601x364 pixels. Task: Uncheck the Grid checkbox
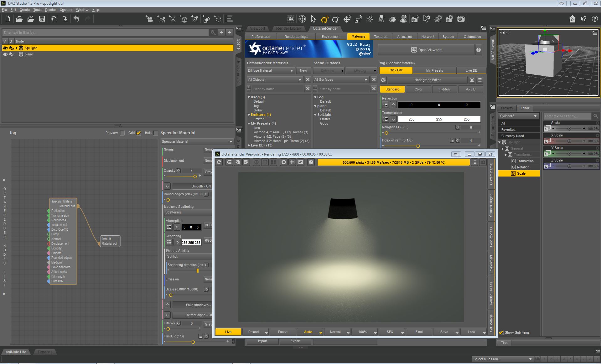[x=139, y=133]
